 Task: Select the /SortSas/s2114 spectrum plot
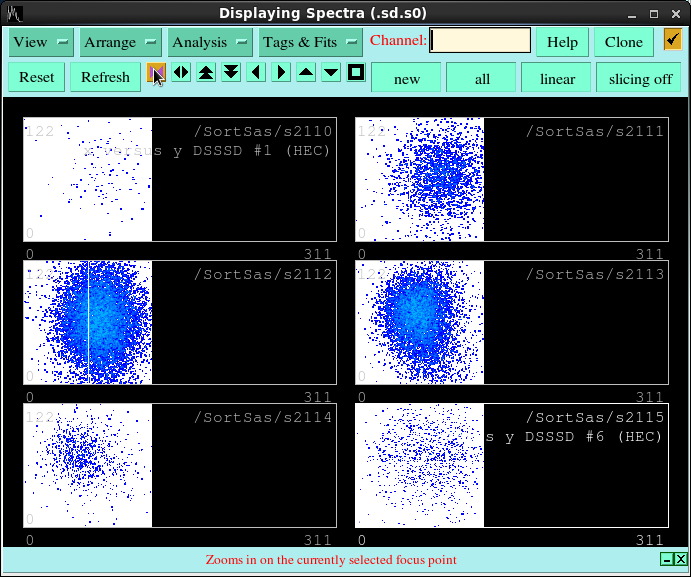[180, 465]
